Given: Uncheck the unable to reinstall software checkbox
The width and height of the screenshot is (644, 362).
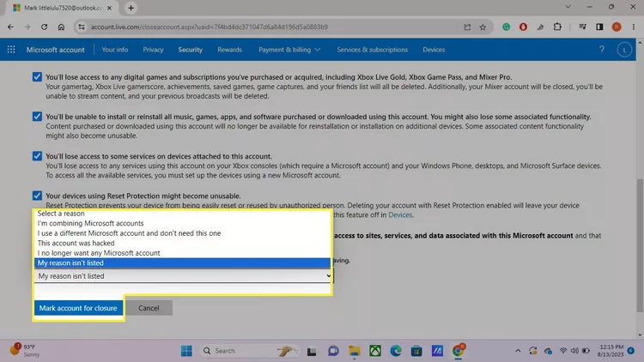Looking at the screenshot, I should (37, 117).
